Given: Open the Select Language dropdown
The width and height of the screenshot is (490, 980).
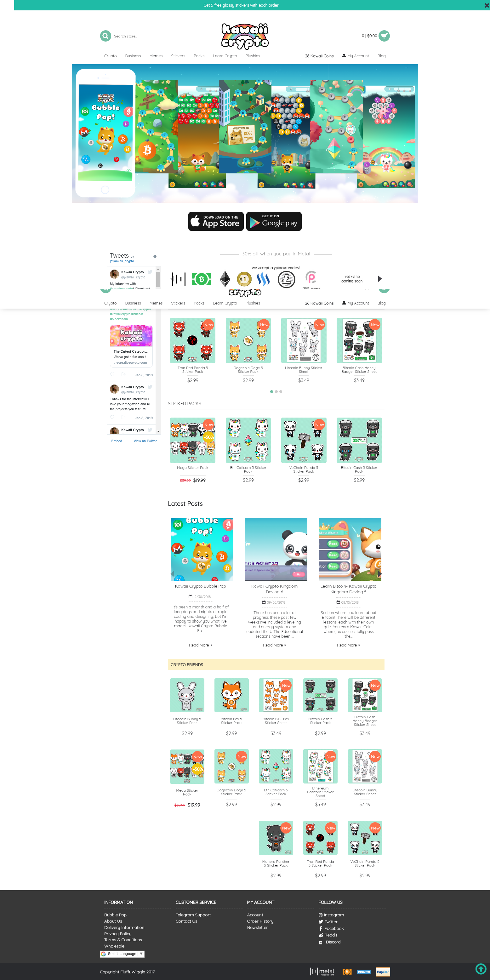Looking at the screenshot, I should [122, 954].
